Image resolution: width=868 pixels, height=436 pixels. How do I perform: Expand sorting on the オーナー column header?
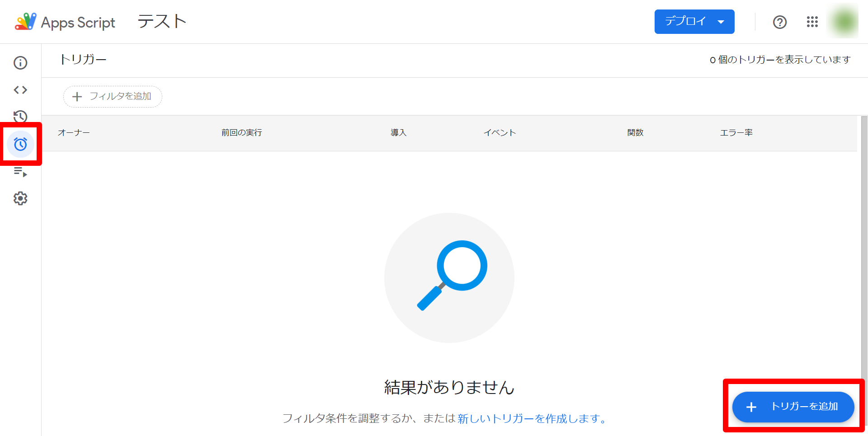pyautogui.click(x=74, y=132)
